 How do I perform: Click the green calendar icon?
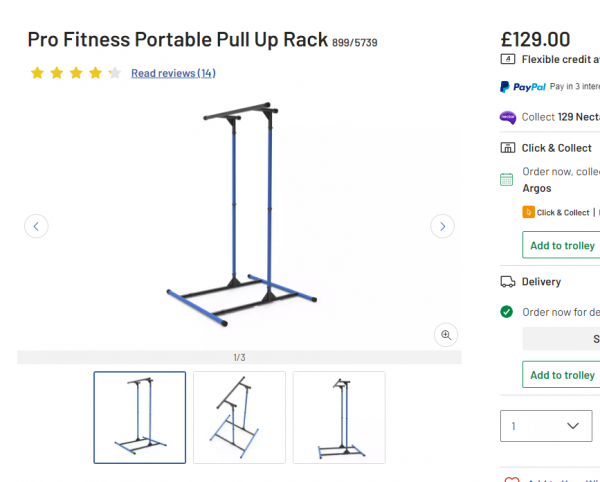pyautogui.click(x=507, y=179)
